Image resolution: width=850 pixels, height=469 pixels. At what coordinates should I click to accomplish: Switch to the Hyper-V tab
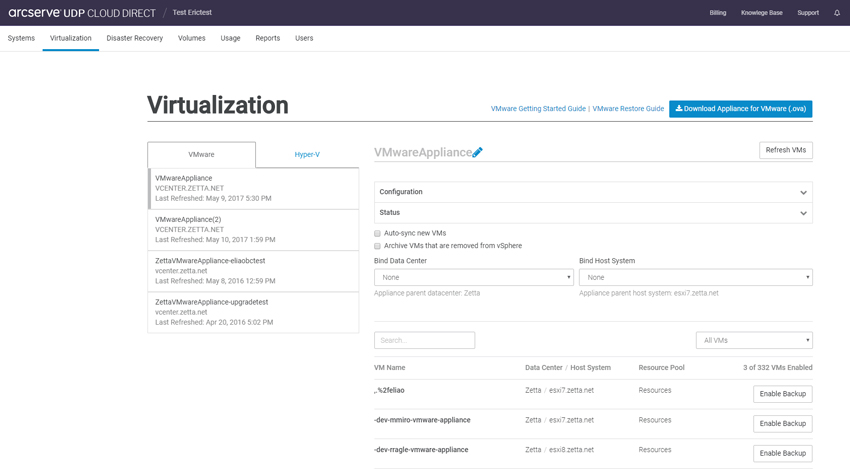coord(307,155)
